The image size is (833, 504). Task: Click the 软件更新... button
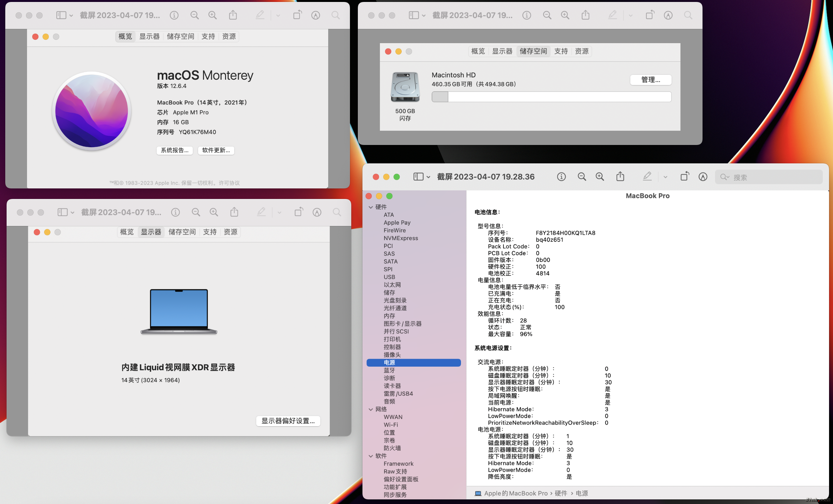tap(216, 151)
